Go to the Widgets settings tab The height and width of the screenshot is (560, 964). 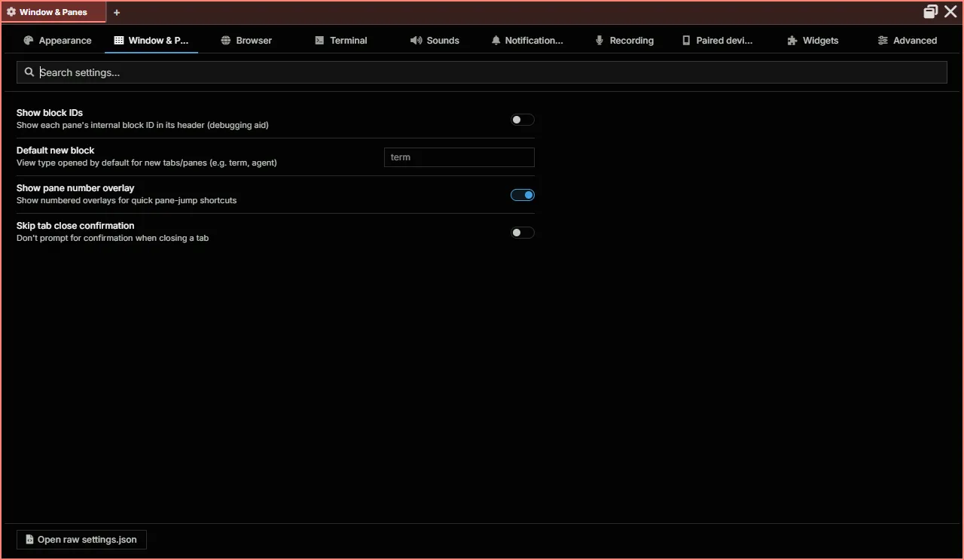[813, 41]
